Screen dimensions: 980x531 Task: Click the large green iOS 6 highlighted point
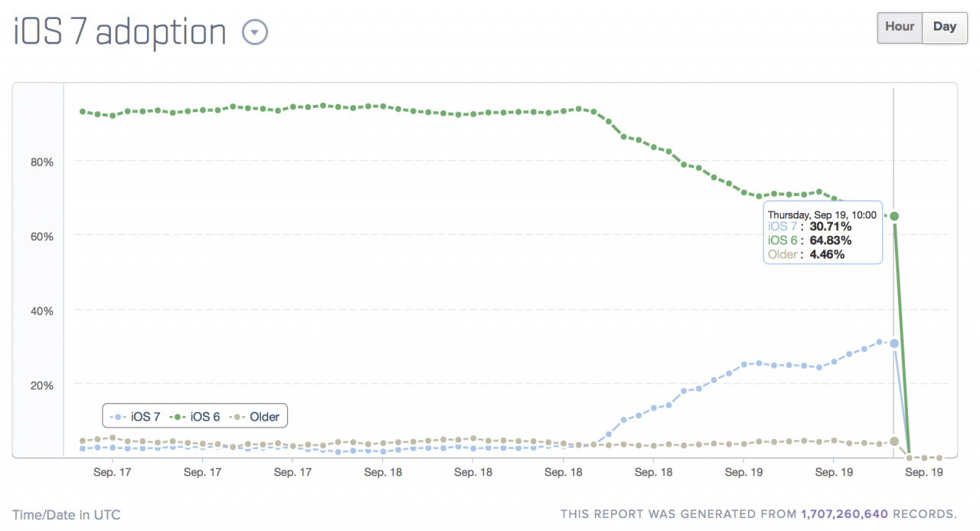click(893, 216)
